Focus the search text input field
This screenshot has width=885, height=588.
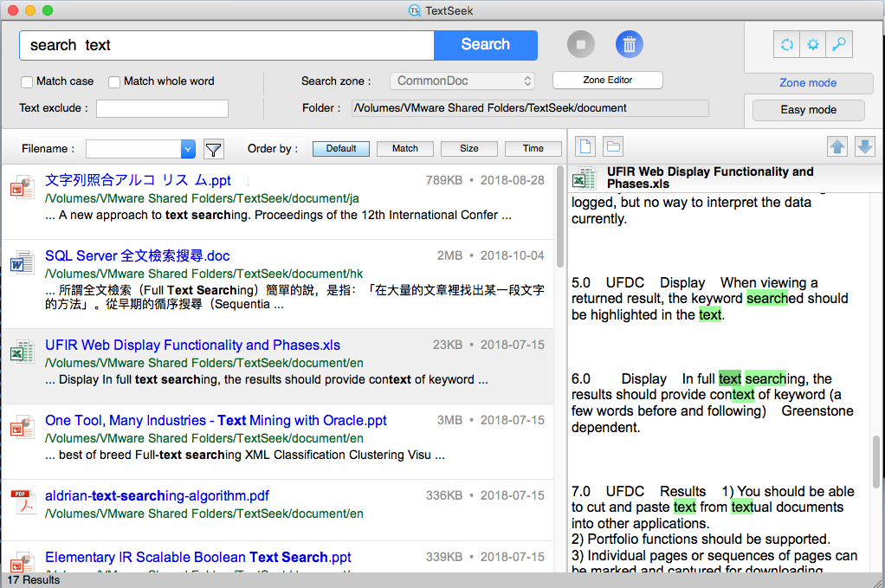pyautogui.click(x=227, y=45)
